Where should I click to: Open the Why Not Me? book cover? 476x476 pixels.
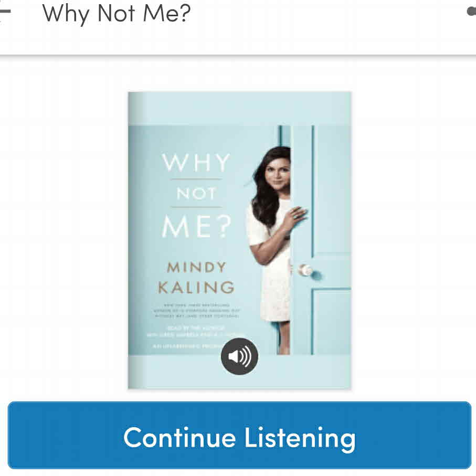click(x=239, y=240)
